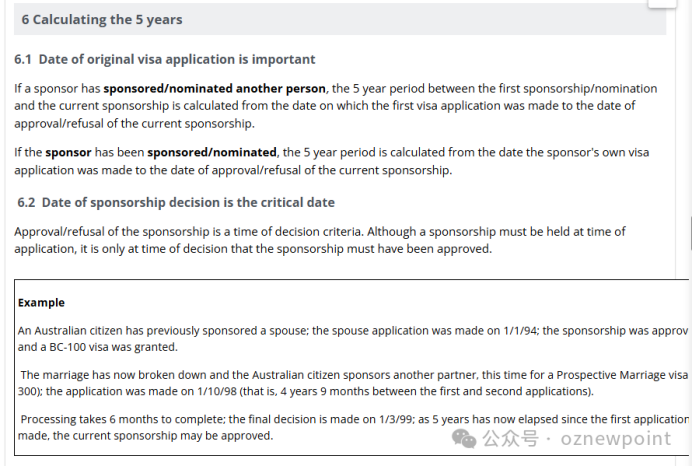The height and width of the screenshot is (466, 692).
Task: Click the heading '6.2 Date of sponsorship decision is the critical date'
Action: [176, 202]
